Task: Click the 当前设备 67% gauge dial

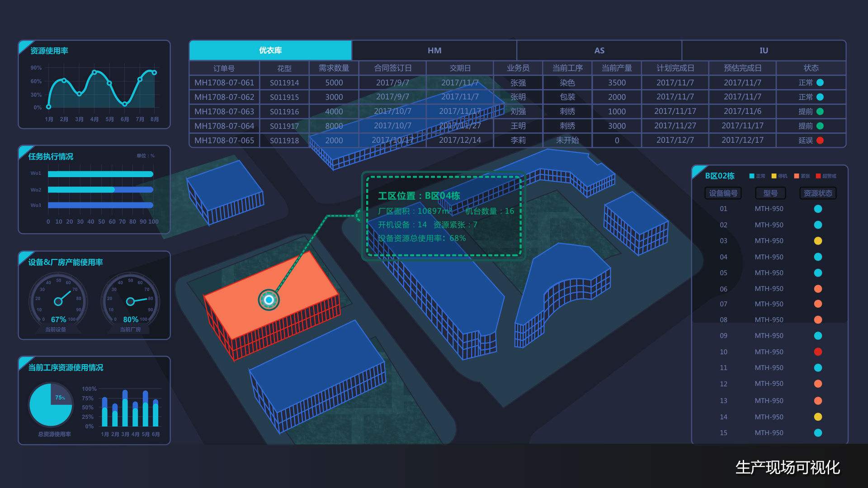Action: point(58,300)
